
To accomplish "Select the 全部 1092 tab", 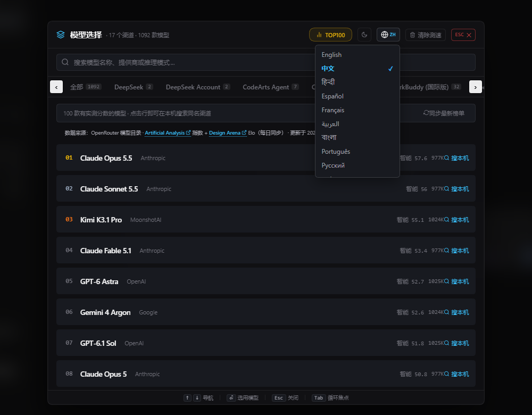I will point(86,87).
